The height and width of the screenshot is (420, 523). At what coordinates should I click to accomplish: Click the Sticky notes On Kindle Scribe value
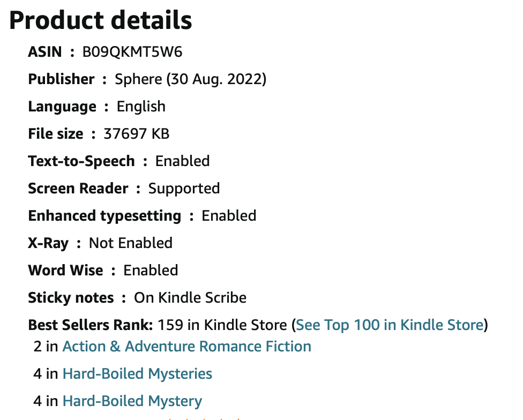tap(190, 298)
